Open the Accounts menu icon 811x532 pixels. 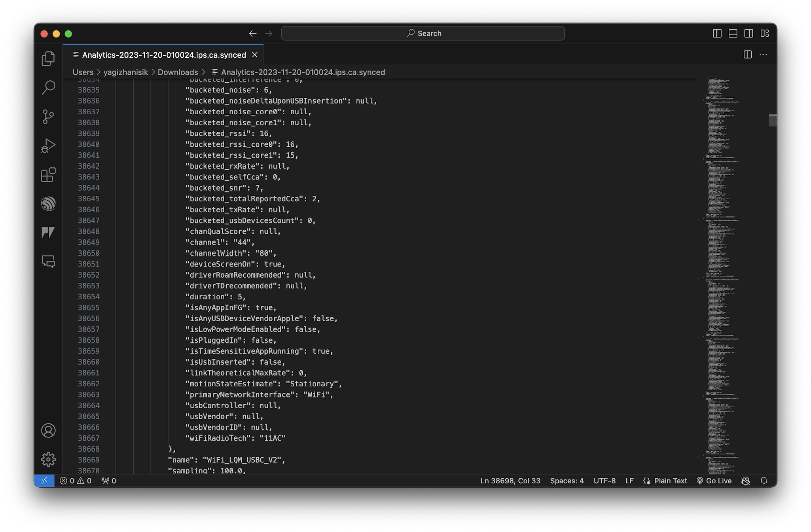pyautogui.click(x=48, y=430)
